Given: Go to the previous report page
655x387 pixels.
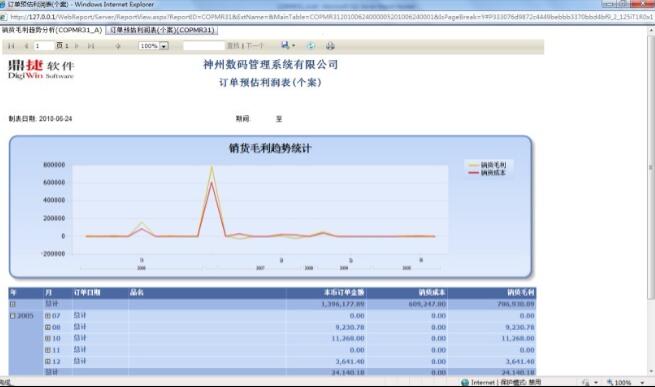Looking at the screenshot, I should tap(27, 46).
